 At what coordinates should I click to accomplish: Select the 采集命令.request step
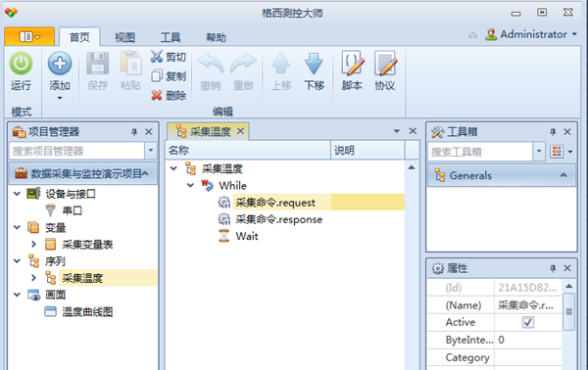coord(275,203)
